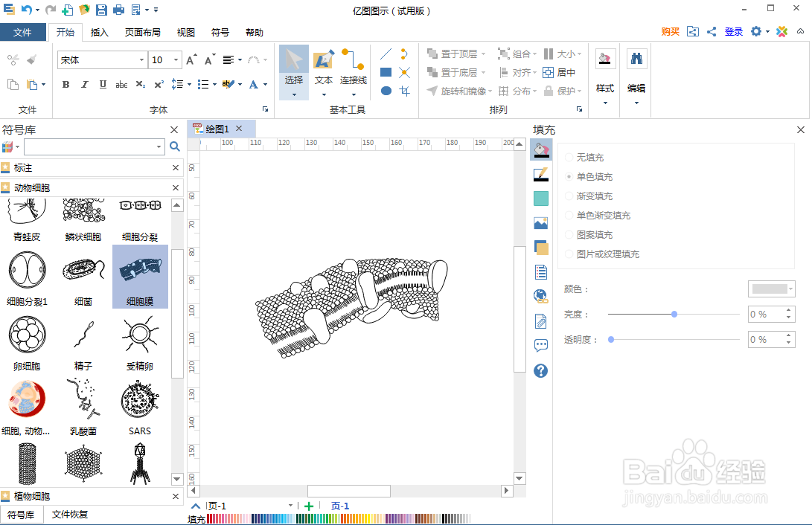Switch to the 插入 ribbon tab
The width and height of the screenshot is (812, 525).
pyautogui.click(x=100, y=32)
